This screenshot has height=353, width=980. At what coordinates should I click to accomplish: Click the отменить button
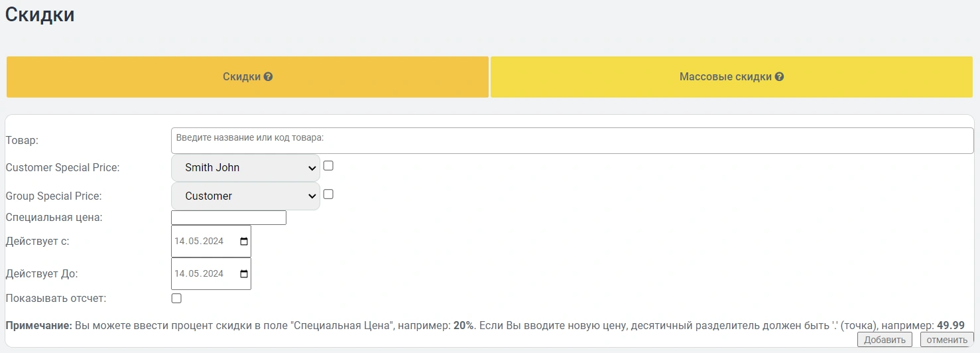pos(947,340)
